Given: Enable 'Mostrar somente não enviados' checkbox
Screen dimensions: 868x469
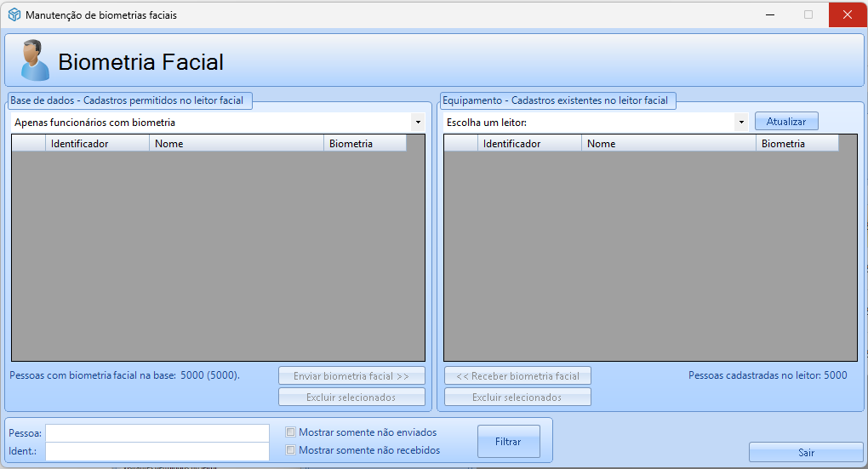Looking at the screenshot, I should click(291, 432).
